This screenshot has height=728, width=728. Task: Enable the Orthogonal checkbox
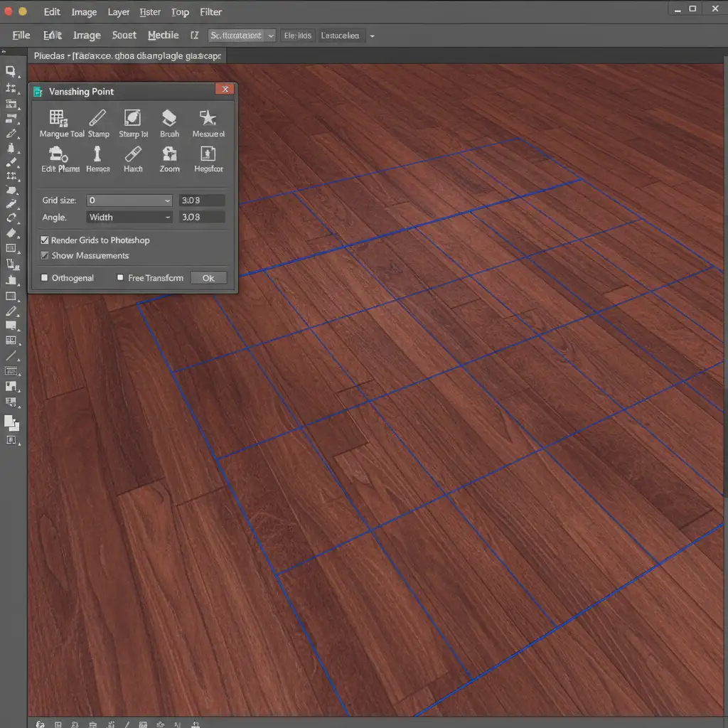coord(45,278)
